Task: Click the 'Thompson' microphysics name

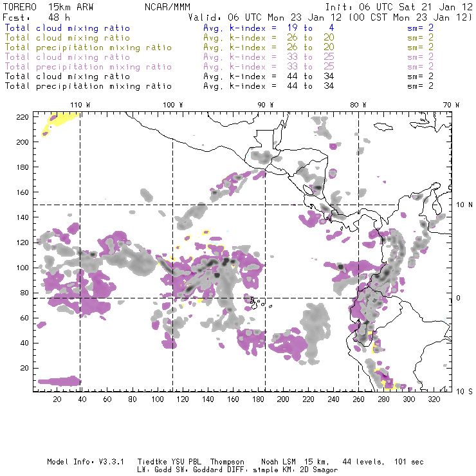Action: pos(227,462)
